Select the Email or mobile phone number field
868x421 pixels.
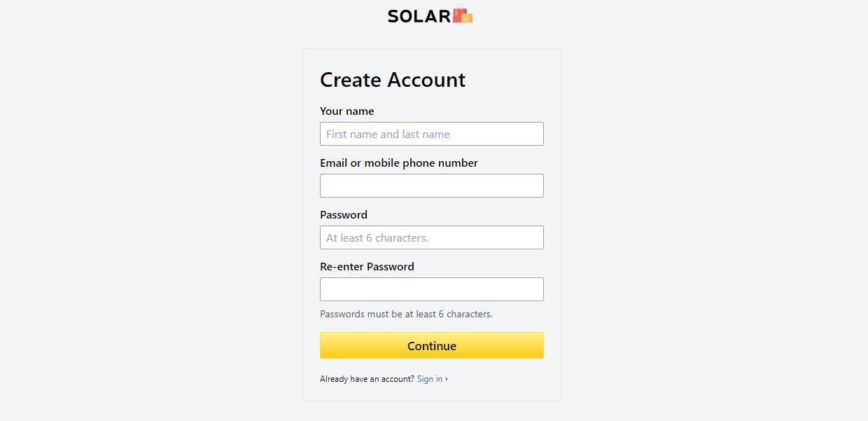point(432,186)
